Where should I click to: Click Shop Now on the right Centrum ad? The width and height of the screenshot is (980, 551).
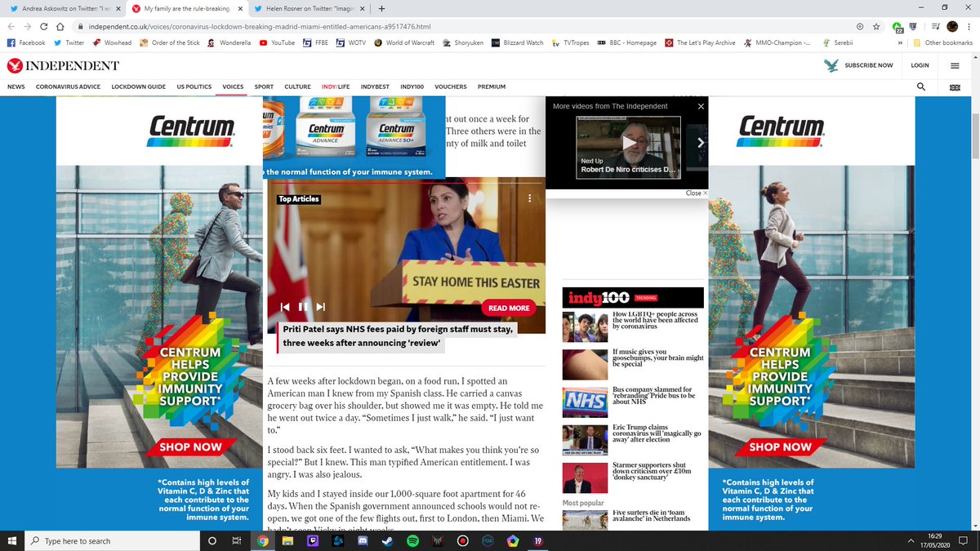click(x=780, y=447)
